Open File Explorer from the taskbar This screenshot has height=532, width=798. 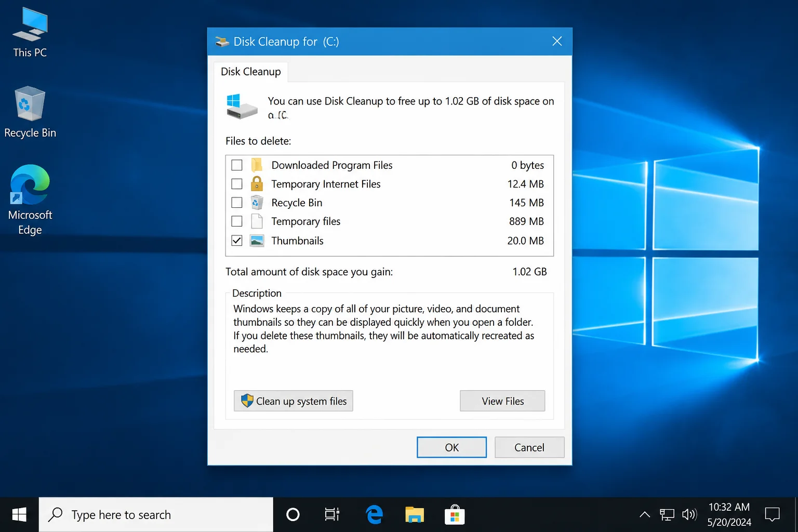click(x=415, y=515)
